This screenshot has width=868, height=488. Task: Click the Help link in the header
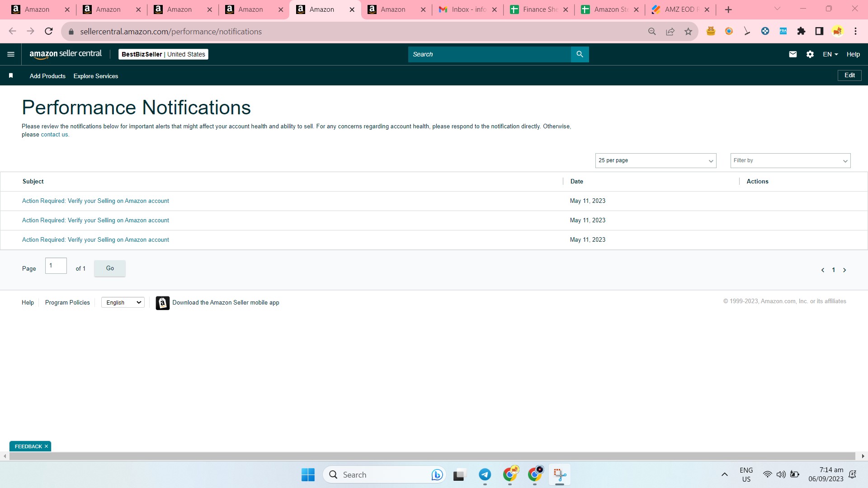tap(853, 54)
